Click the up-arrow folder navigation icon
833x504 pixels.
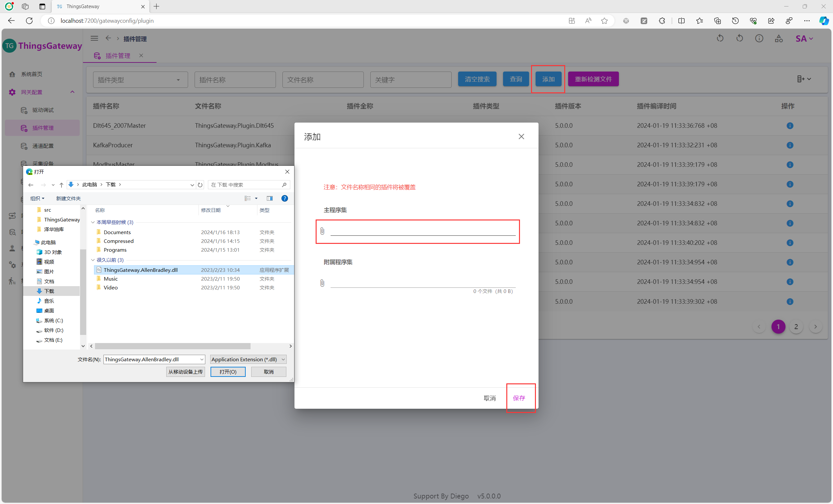tap(61, 185)
